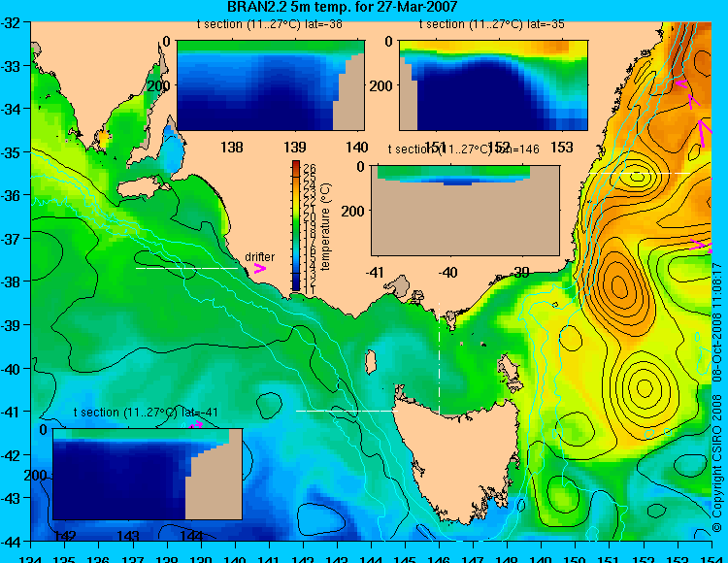Click the 140 tick label under the lat=-38 inset
The image size is (728, 563).
tap(357, 148)
